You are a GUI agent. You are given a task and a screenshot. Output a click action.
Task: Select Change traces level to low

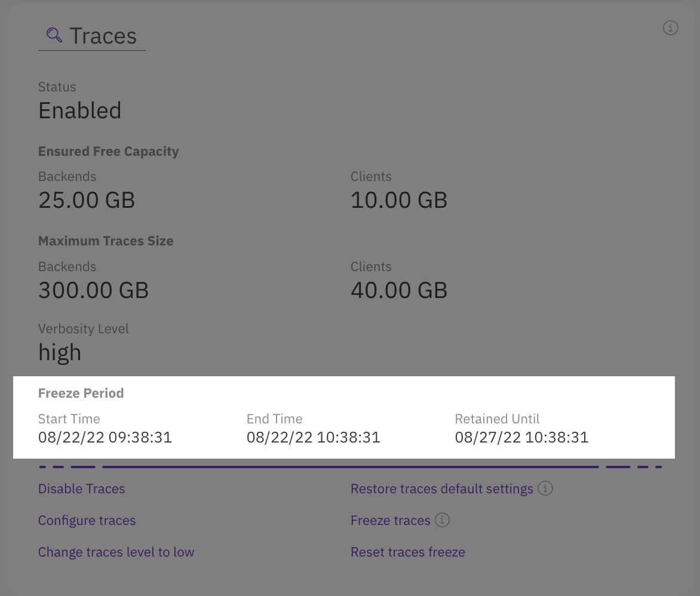tap(116, 552)
